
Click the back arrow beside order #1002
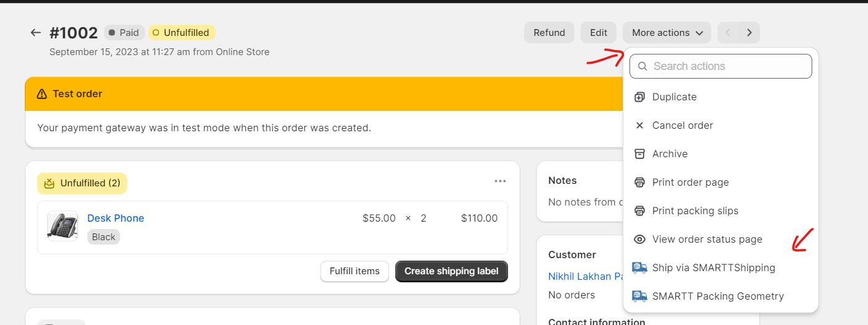(x=35, y=33)
